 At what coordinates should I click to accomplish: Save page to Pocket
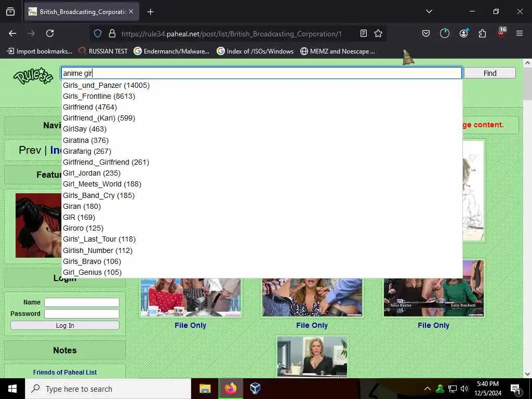pyautogui.click(x=426, y=33)
